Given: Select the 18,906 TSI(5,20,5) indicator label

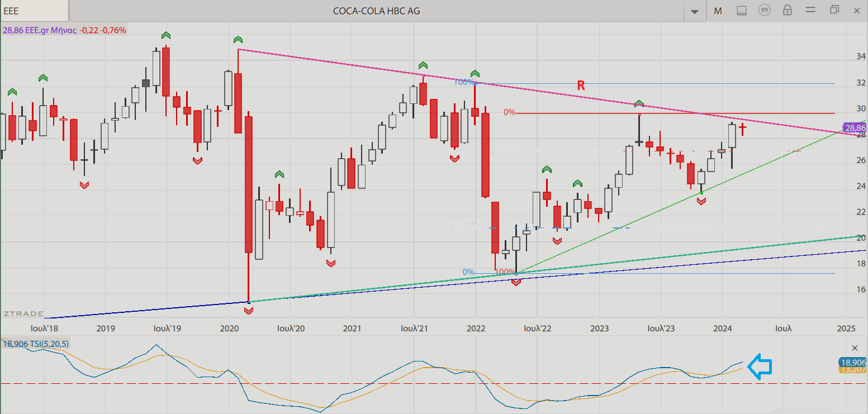Looking at the screenshot, I should [36, 344].
